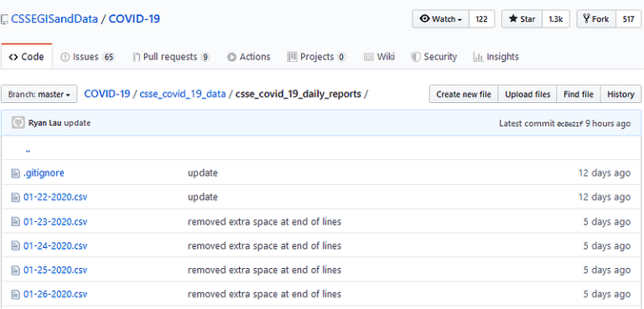This screenshot has height=309, width=644.
Task: View the 122 watchers count
Action: pyautogui.click(x=482, y=19)
